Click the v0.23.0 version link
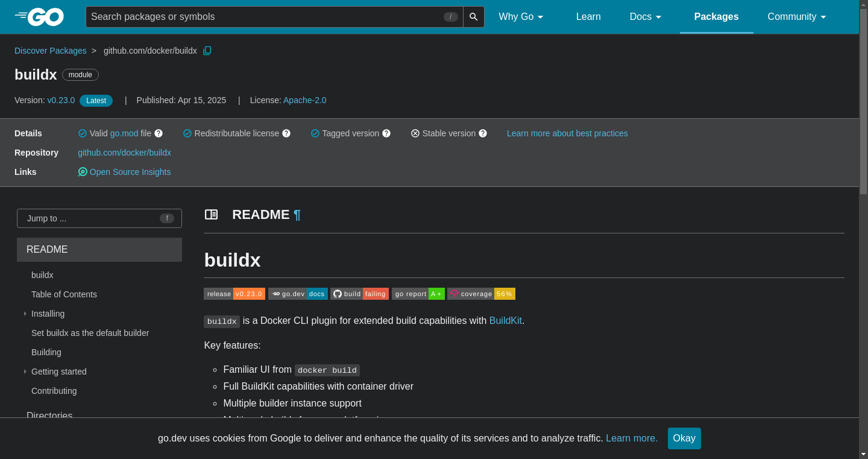The height and width of the screenshot is (459, 868). [61, 100]
